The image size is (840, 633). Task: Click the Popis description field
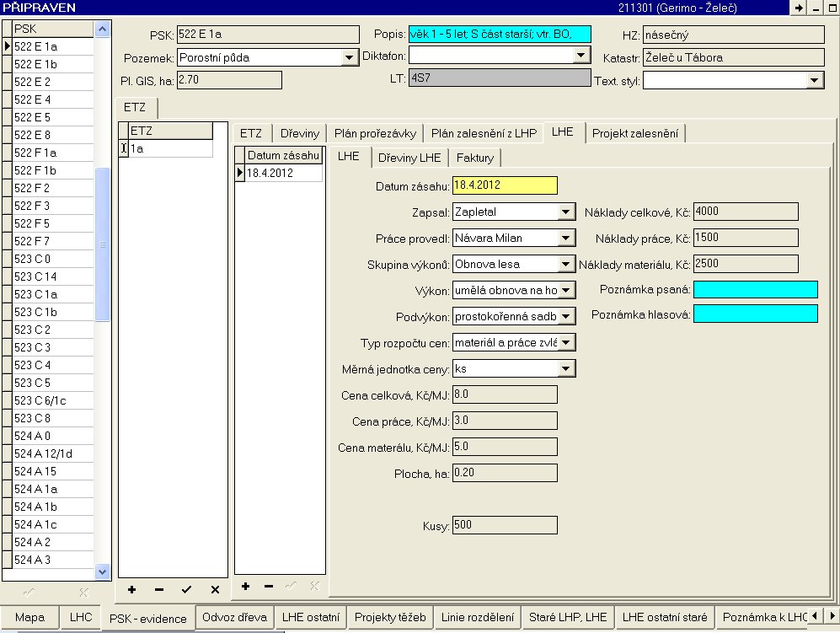500,35
